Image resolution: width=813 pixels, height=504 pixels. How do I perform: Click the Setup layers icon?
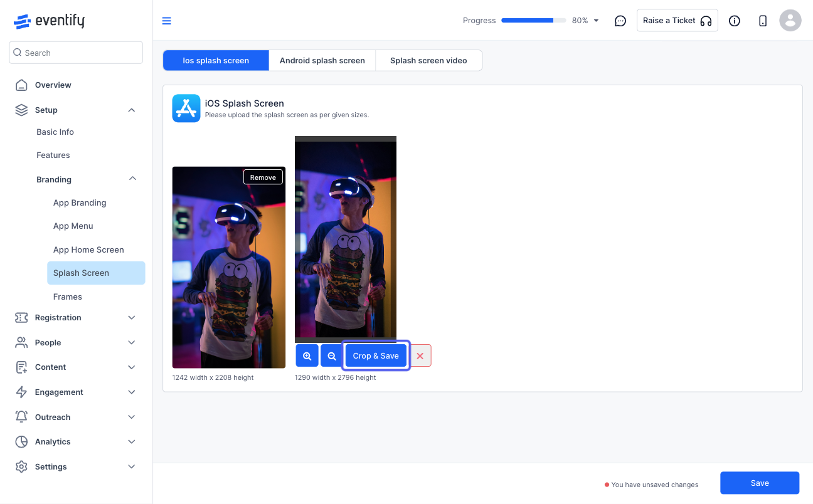[x=21, y=110]
